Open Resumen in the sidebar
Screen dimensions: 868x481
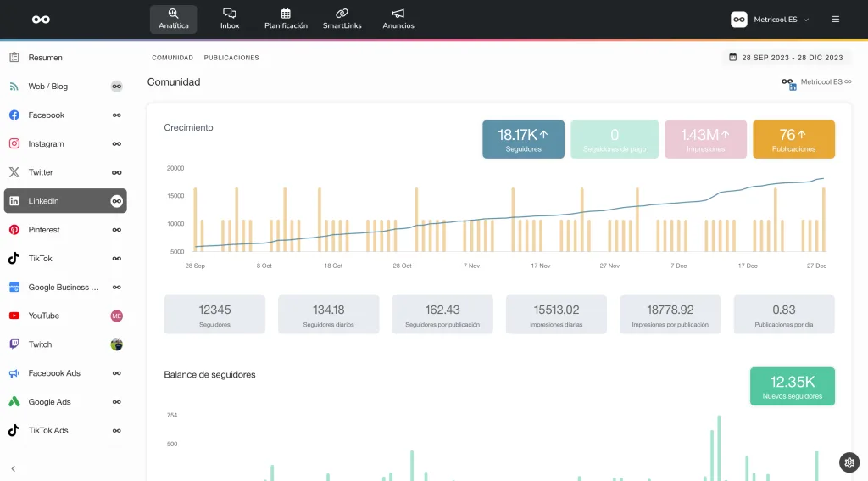pyautogui.click(x=45, y=58)
